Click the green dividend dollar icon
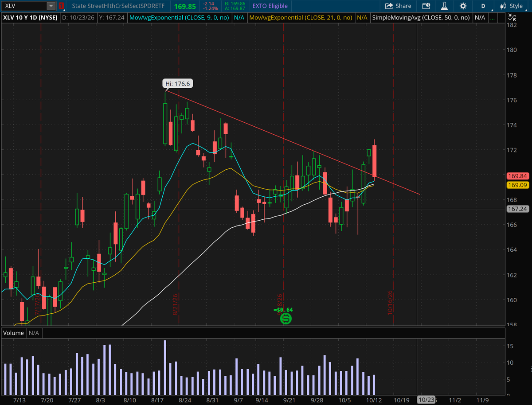This screenshot has width=532, height=405. (x=286, y=318)
